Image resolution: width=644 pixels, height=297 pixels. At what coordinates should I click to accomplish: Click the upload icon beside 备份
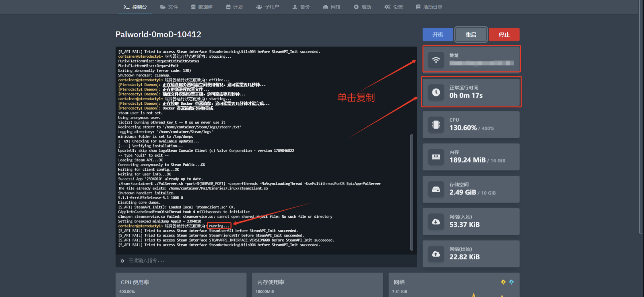pyautogui.click(x=295, y=7)
